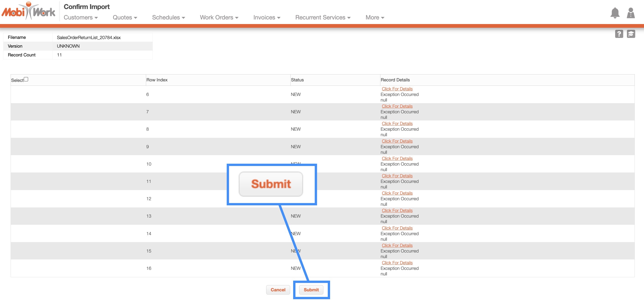The height and width of the screenshot is (308, 644).
Task: Open the Invoices menu
Action: 267,17
